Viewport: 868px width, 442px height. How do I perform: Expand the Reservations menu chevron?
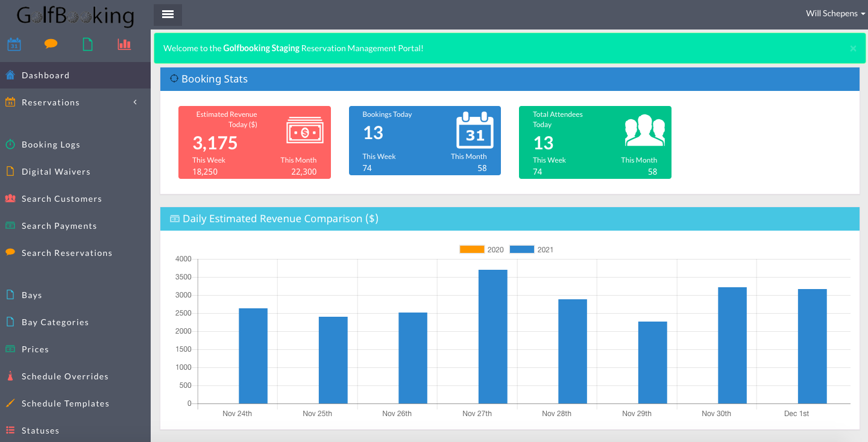[135, 102]
